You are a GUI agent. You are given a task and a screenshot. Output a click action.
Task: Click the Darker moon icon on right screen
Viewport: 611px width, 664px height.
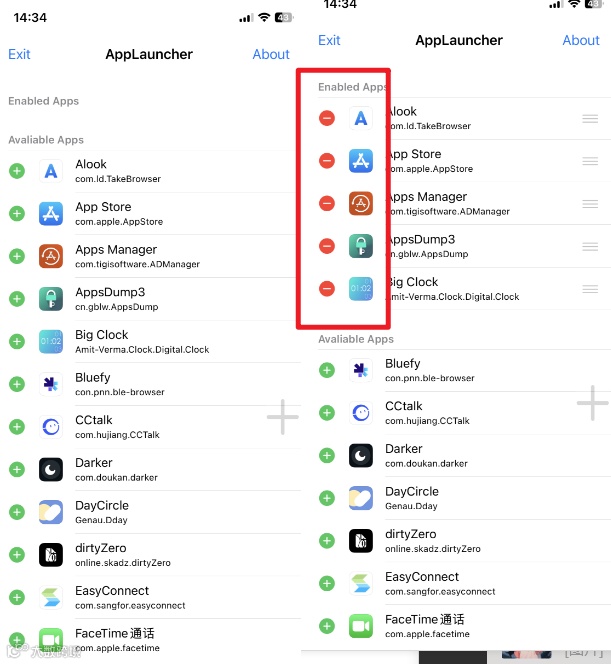(361, 456)
